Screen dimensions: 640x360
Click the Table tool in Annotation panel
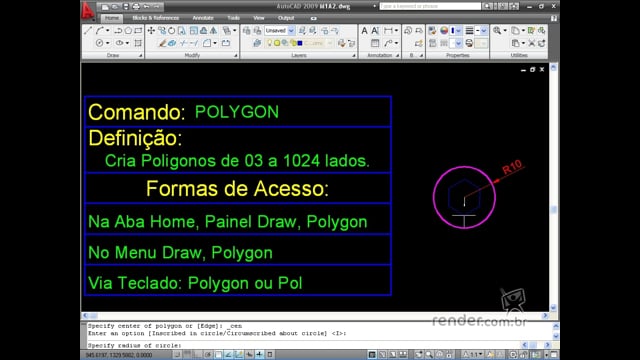[x=375, y=43]
